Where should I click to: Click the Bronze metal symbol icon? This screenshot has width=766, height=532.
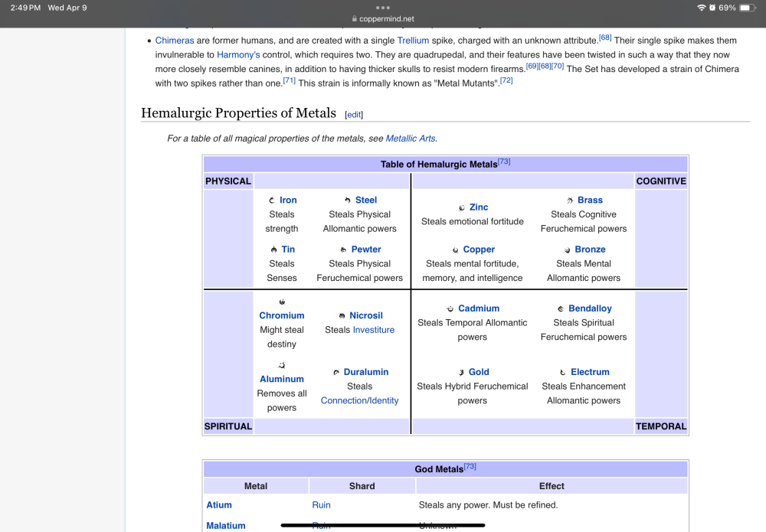point(567,250)
